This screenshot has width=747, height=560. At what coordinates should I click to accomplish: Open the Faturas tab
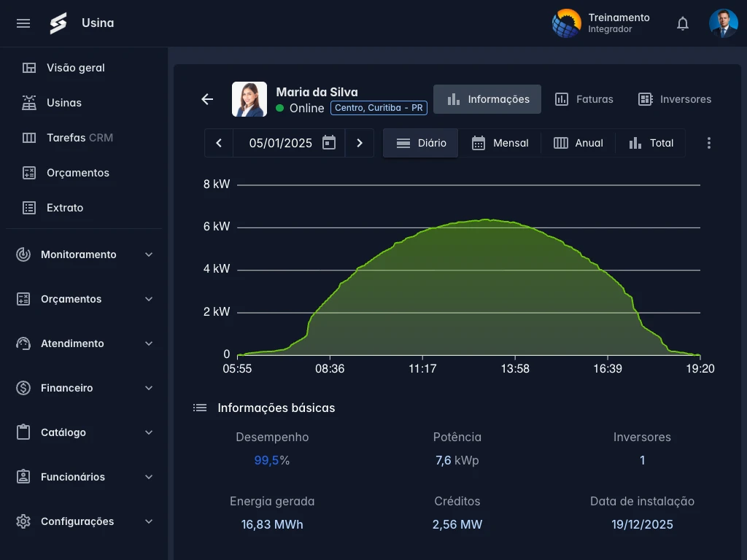[x=584, y=99]
